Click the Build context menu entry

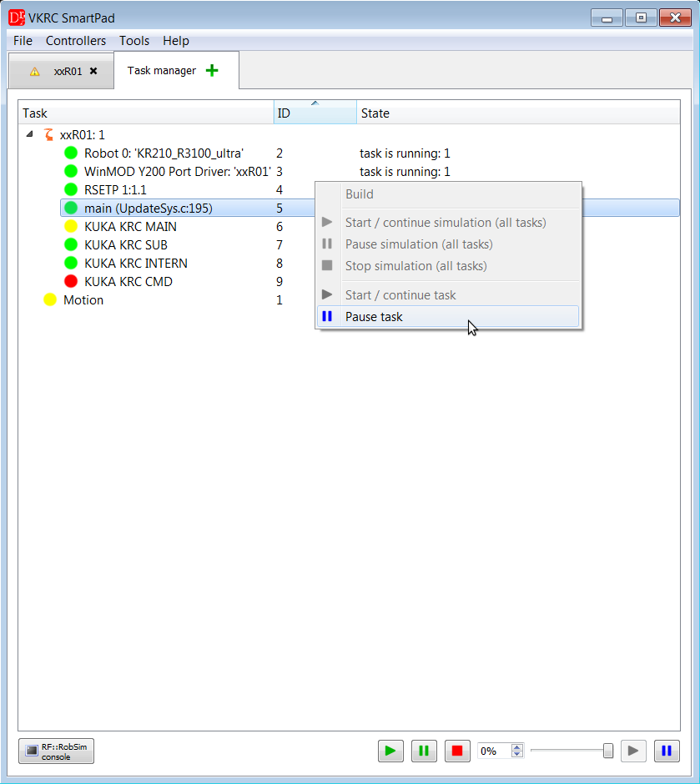click(x=448, y=194)
